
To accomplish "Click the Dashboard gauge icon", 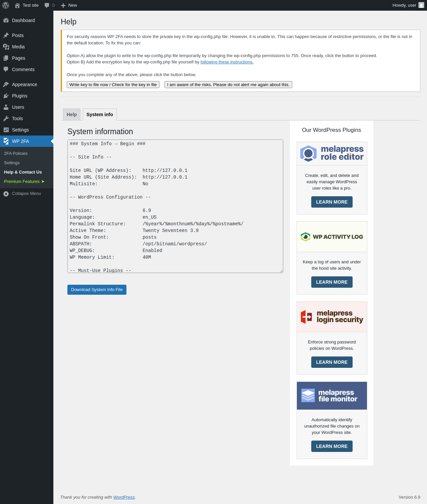I will click(6, 20).
